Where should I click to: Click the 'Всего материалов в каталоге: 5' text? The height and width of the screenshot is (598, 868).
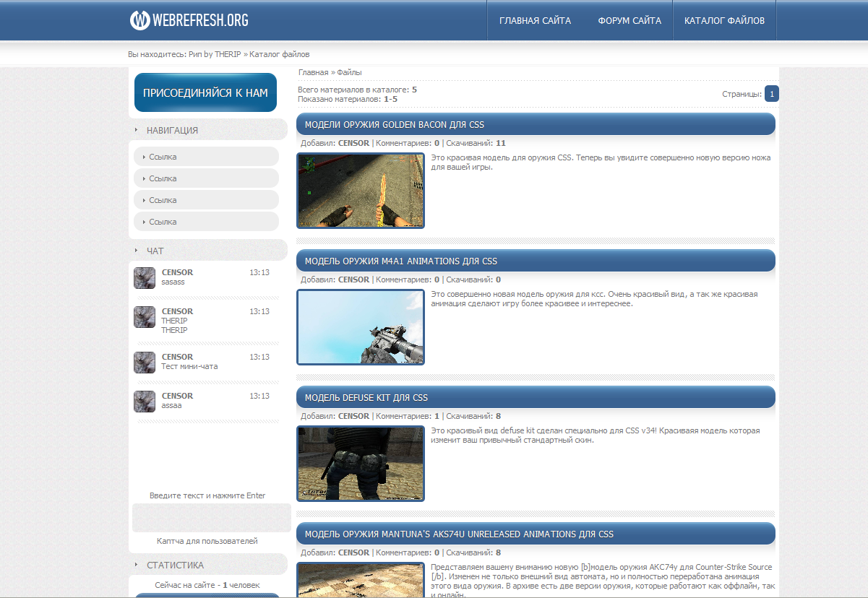[357, 90]
